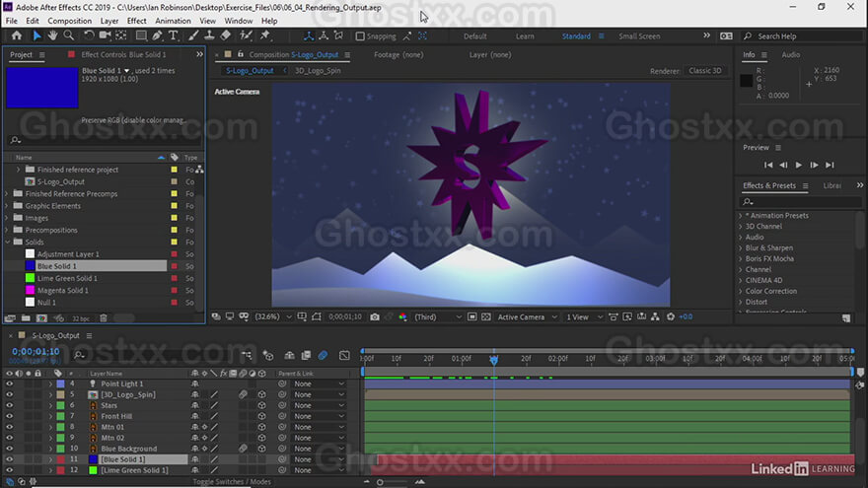This screenshot has height=488, width=868.
Task: Expand the Graphic Elements folder
Action: coord(7,206)
